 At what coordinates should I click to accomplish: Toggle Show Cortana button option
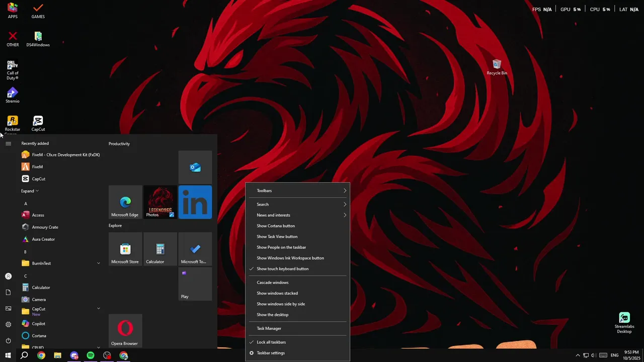coord(297,226)
